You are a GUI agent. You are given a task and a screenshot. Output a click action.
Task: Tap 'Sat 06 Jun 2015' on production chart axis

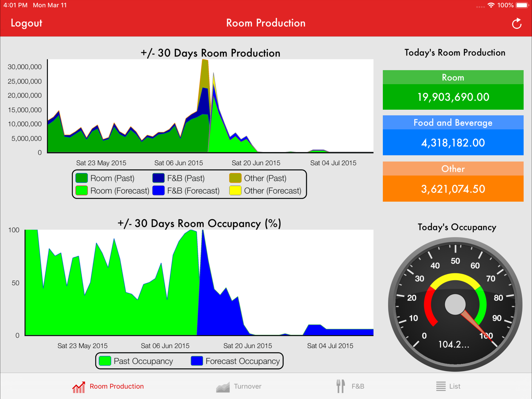click(x=179, y=163)
